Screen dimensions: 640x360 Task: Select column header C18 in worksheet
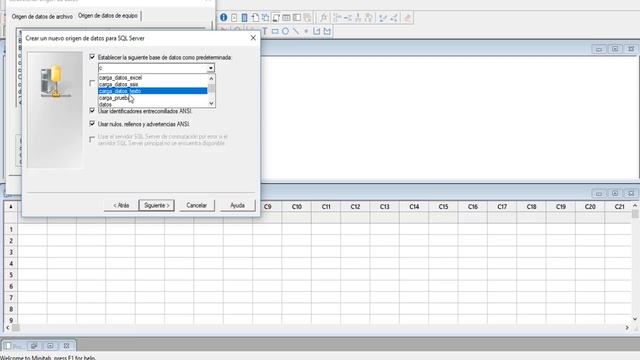pyautogui.click(x=531, y=207)
